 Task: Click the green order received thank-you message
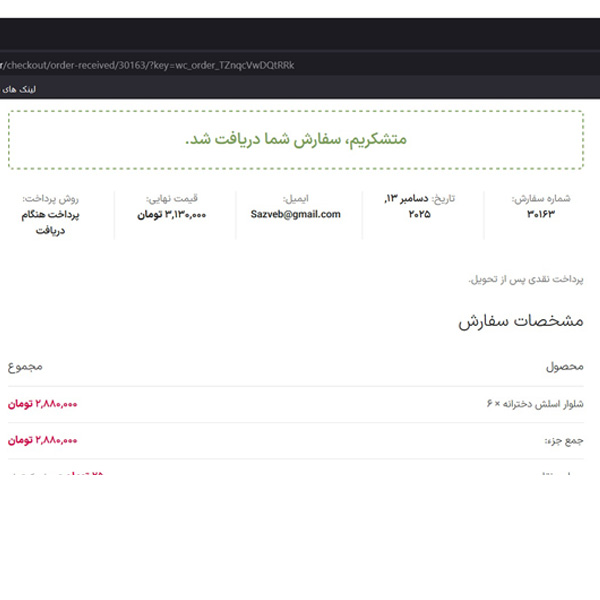296,139
